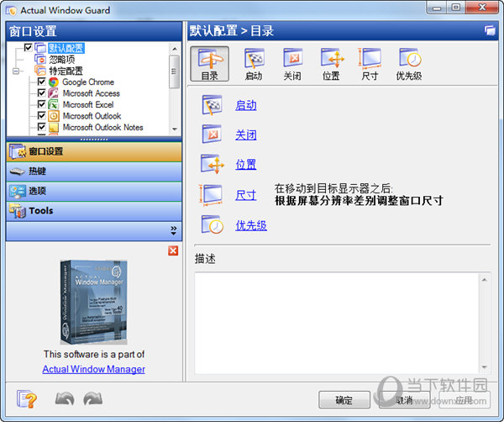Select 特定配置 in the tree

click(66, 71)
